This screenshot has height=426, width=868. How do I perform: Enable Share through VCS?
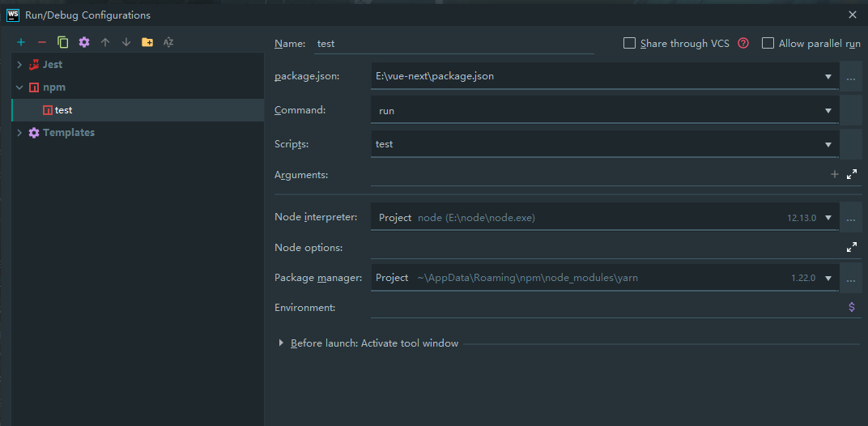click(629, 43)
